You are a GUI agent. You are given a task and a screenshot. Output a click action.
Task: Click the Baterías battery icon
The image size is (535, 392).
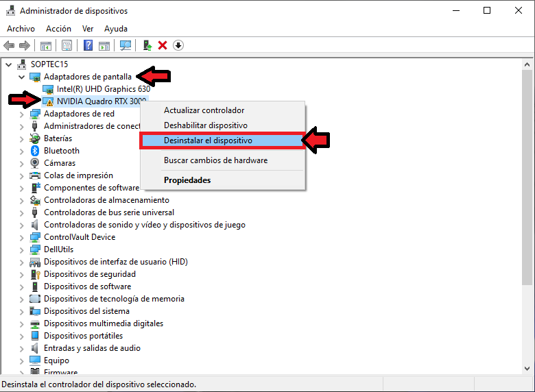(x=35, y=138)
